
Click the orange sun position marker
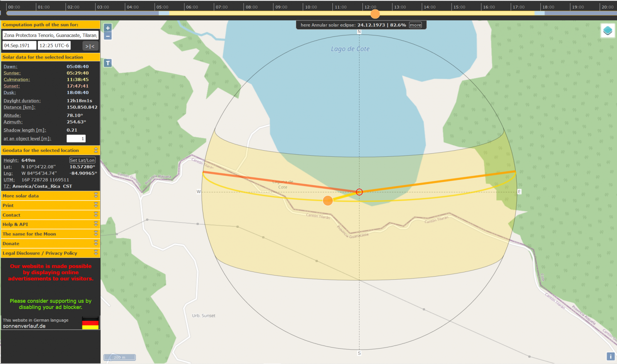pos(328,201)
